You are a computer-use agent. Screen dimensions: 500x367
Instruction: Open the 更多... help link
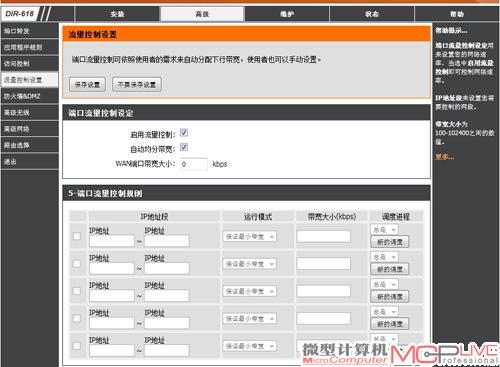click(x=445, y=157)
